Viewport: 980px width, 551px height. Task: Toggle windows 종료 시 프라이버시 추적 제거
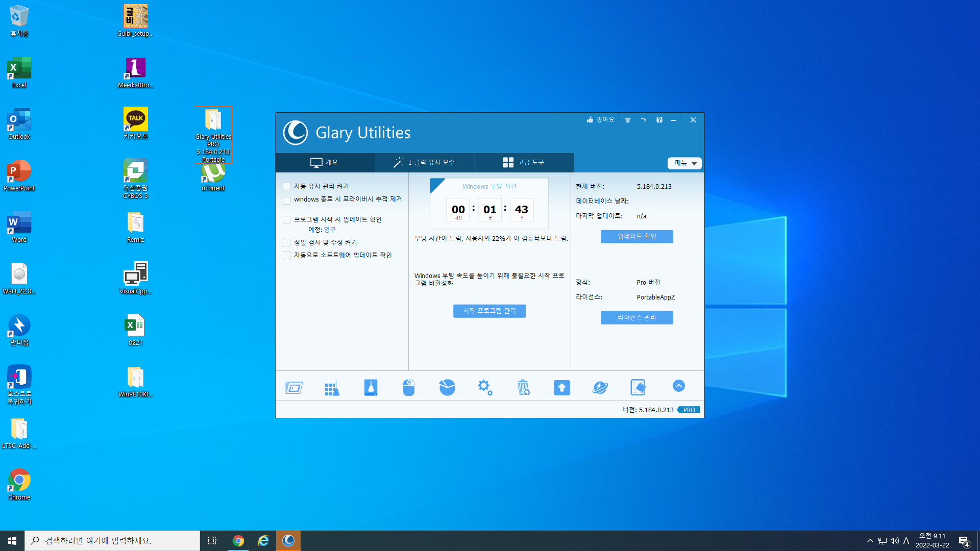286,200
